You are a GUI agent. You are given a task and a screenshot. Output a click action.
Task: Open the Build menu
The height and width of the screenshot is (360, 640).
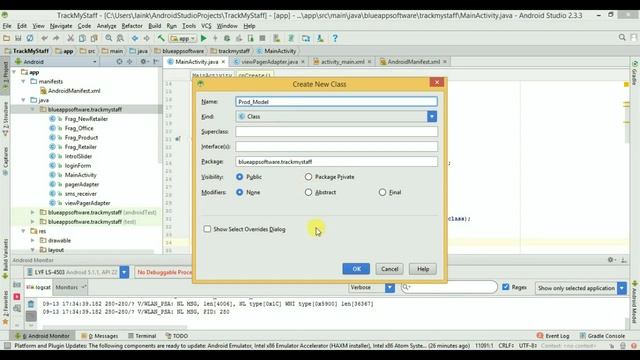(154, 26)
